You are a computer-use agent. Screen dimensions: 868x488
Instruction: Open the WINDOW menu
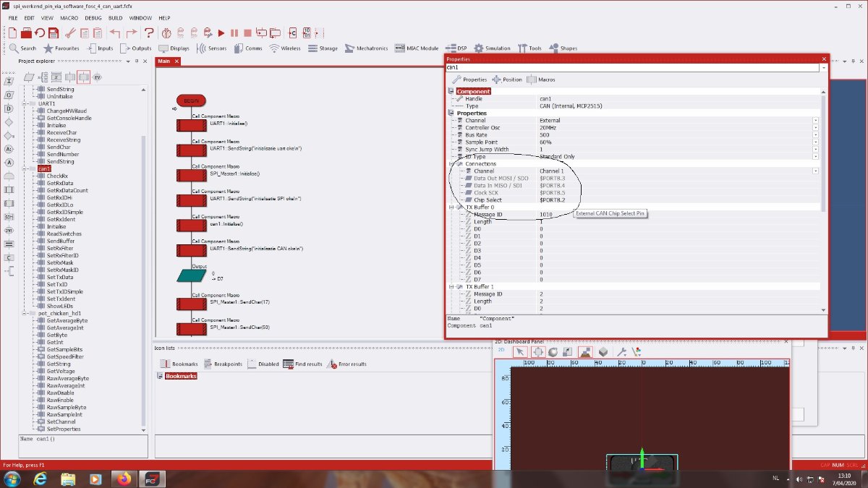click(140, 17)
